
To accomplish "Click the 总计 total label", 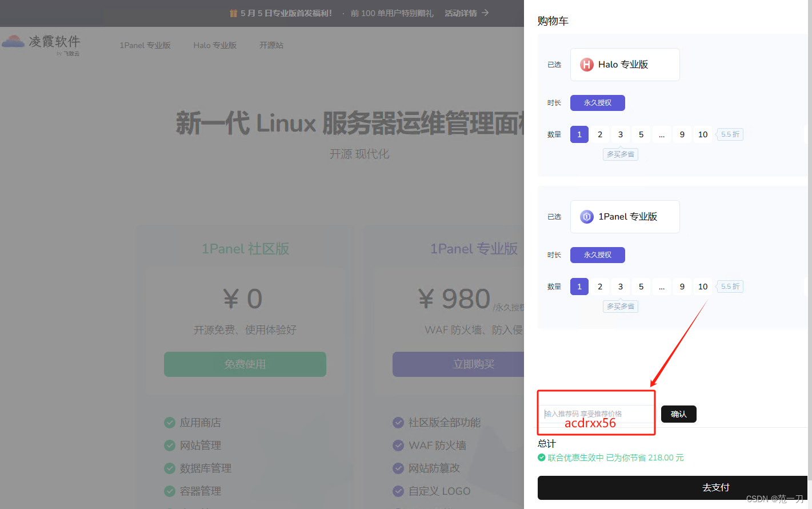I will coord(547,444).
